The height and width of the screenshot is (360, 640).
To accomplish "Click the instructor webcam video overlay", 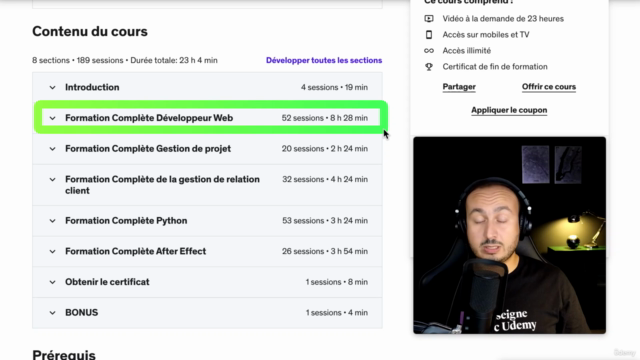I will [509, 235].
